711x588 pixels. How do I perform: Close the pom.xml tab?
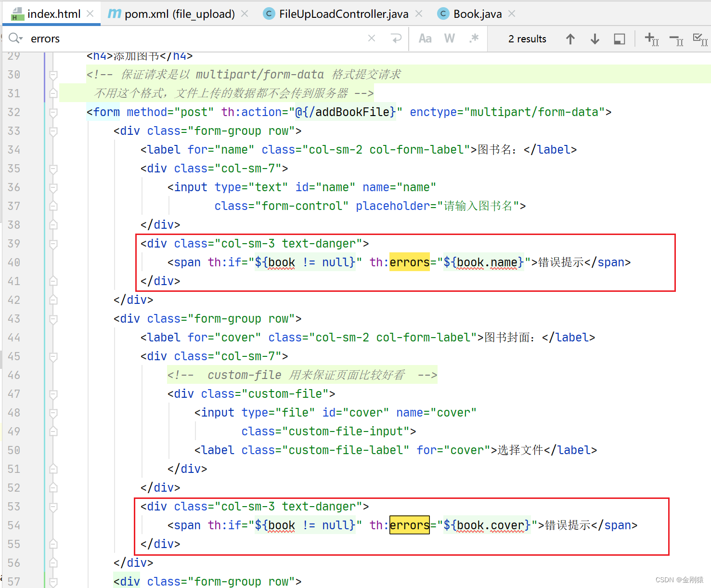pos(245,14)
